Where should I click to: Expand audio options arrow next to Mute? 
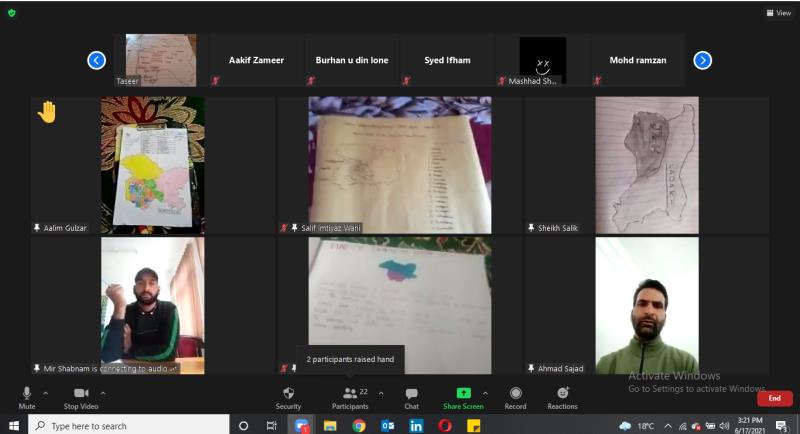tap(46, 393)
